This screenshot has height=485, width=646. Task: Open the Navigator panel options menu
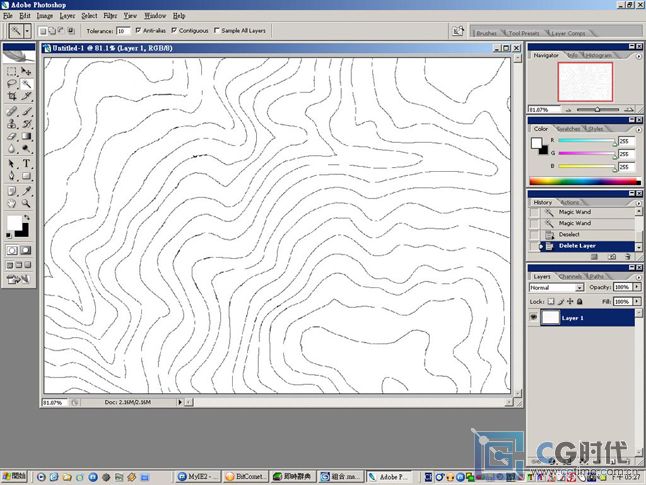point(639,56)
